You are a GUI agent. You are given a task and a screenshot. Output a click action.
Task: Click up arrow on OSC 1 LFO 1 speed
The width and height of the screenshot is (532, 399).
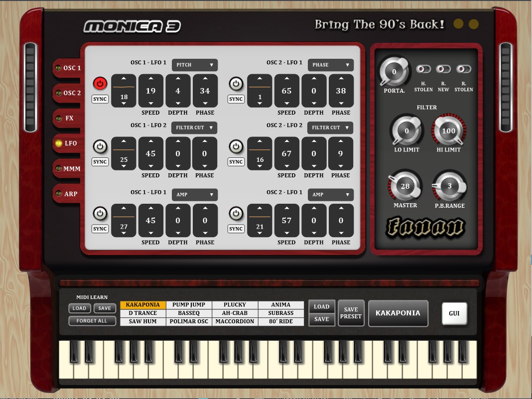tap(151, 79)
